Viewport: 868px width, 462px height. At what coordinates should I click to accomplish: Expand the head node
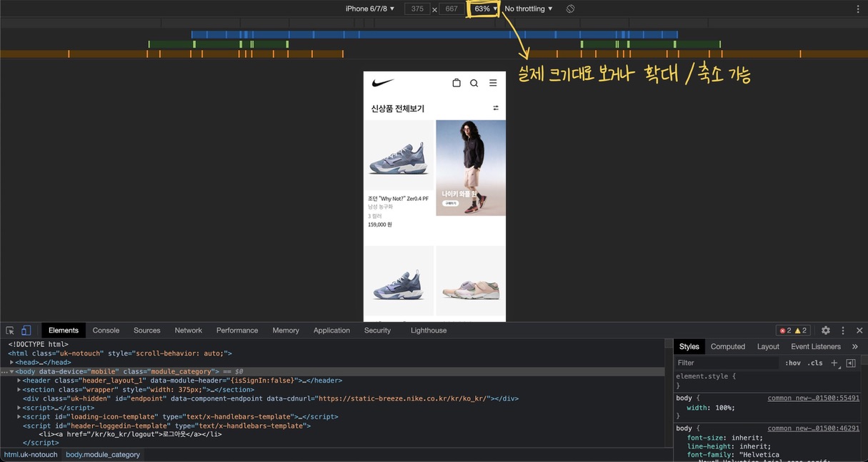tap(12, 363)
